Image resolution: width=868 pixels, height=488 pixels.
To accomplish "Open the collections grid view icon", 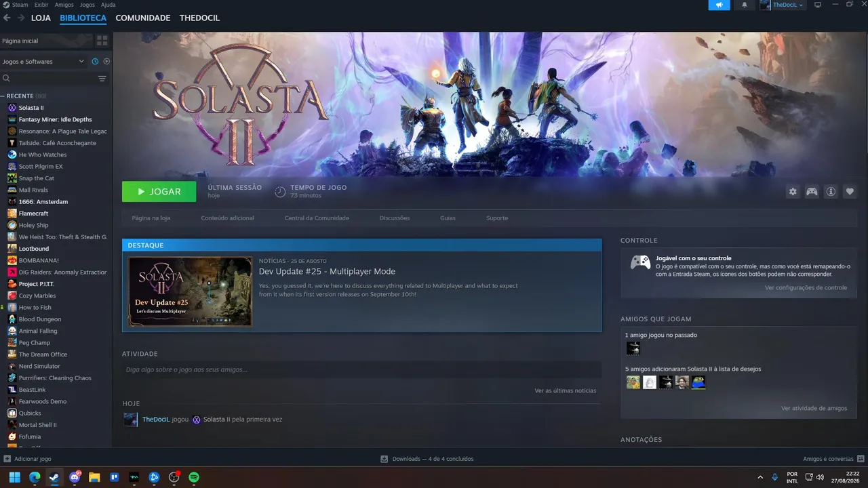I will pos(102,41).
